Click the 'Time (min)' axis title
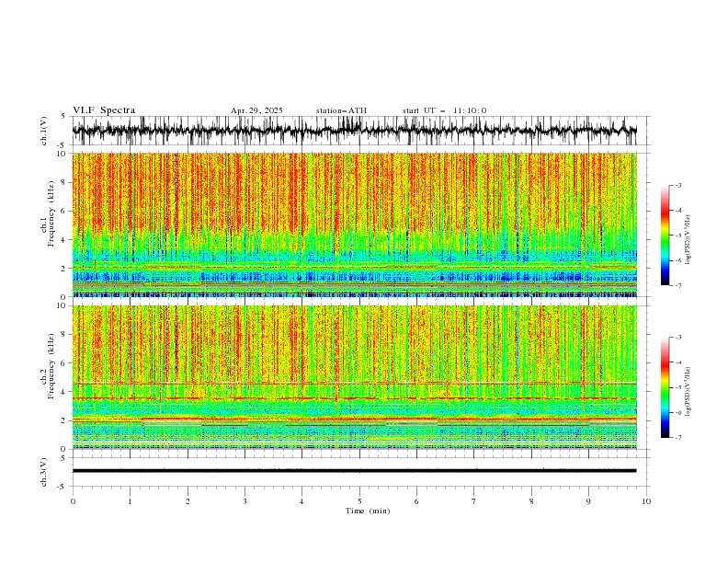The width and height of the screenshot is (728, 563). [x=368, y=511]
